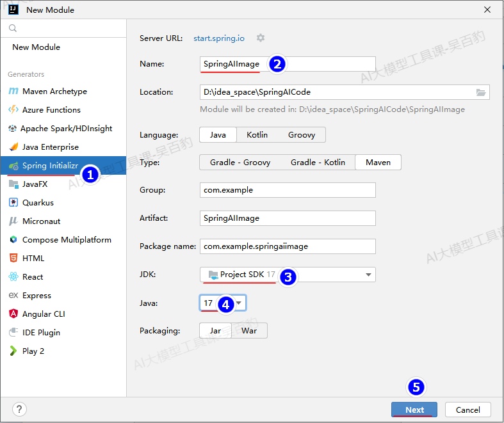This screenshot has height=423, width=504.
Task: Click the Quarkus icon
Action: coord(13,203)
